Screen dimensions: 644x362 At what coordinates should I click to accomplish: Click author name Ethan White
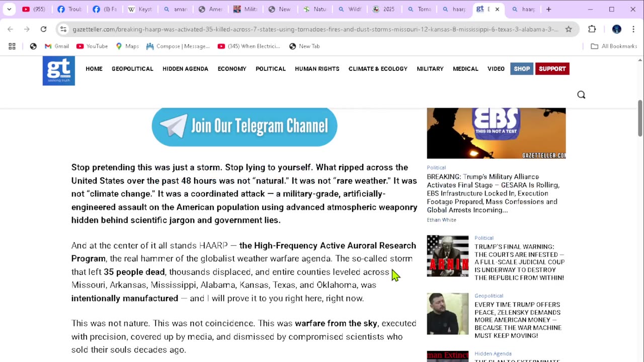[442, 220]
